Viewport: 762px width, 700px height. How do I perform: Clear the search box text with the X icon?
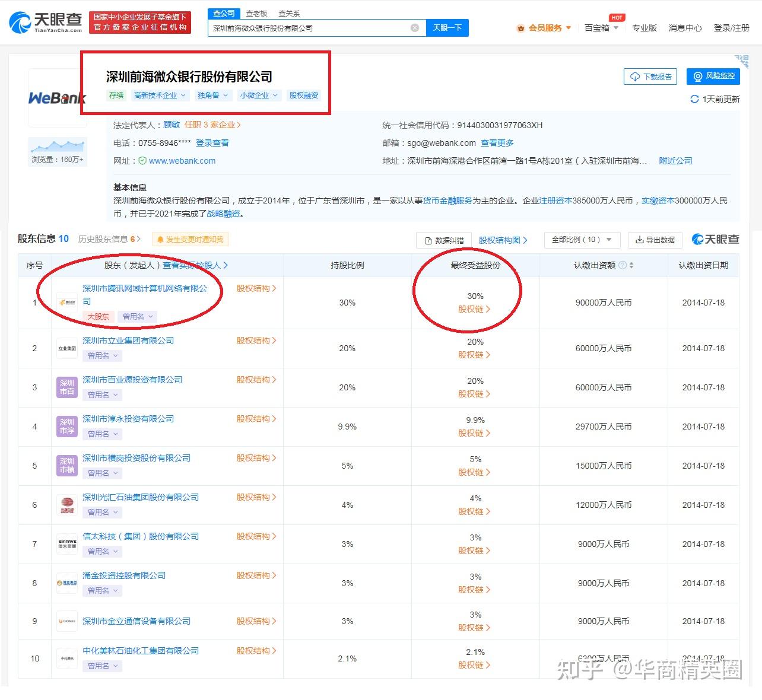pos(415,28)
